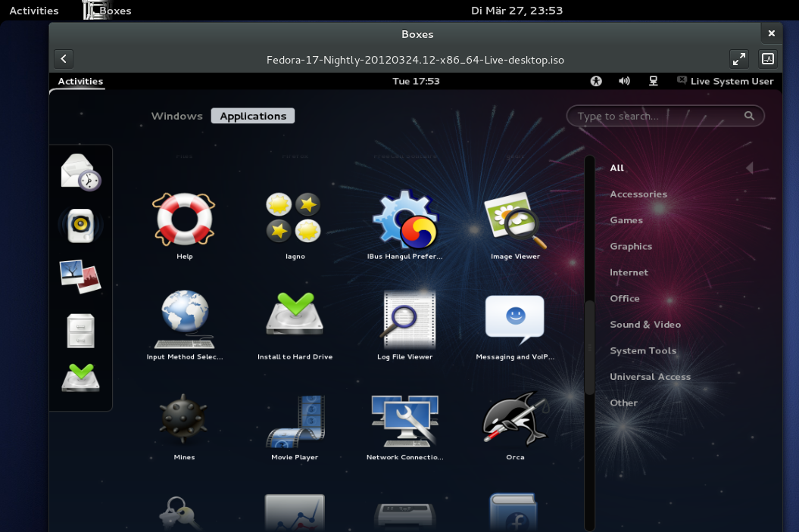
Task: Click host Activities in top bar
Action: click(x=33, y=11)
